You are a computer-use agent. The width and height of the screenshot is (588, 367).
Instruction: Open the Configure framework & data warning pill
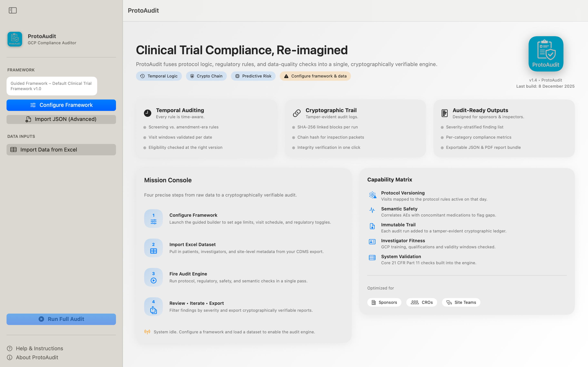click(x=315, y=76)
